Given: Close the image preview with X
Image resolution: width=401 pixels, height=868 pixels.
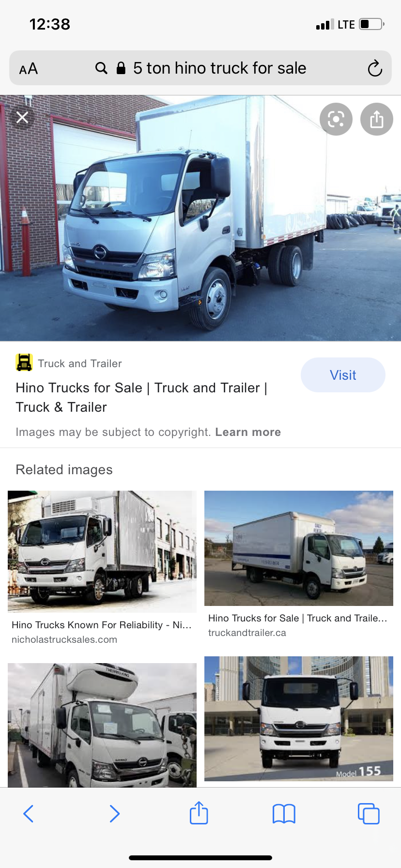Looking at the screenshot, I should click(x=22, y=118).
